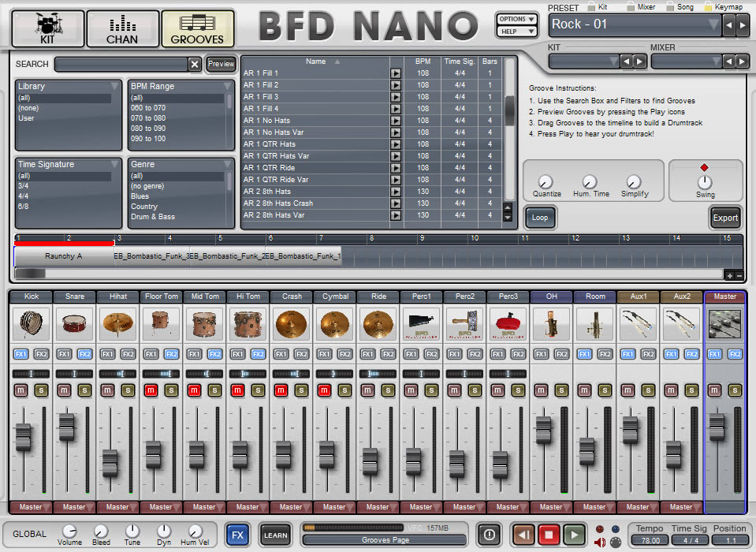Expand the Genre filter dropdown arrow
This screenshot has height=552, width=756.
coord(228,164)
